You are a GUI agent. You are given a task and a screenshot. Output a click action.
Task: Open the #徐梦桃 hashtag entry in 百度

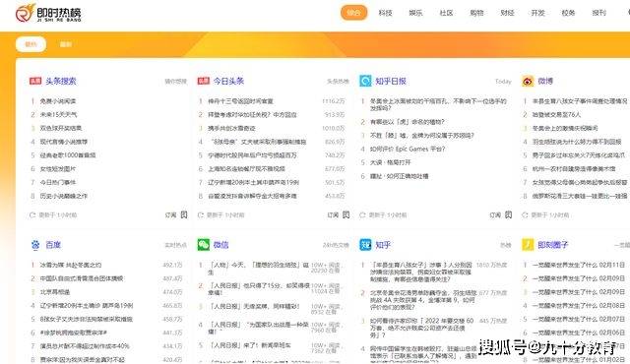pyautogui.click(x=73, y=333)
